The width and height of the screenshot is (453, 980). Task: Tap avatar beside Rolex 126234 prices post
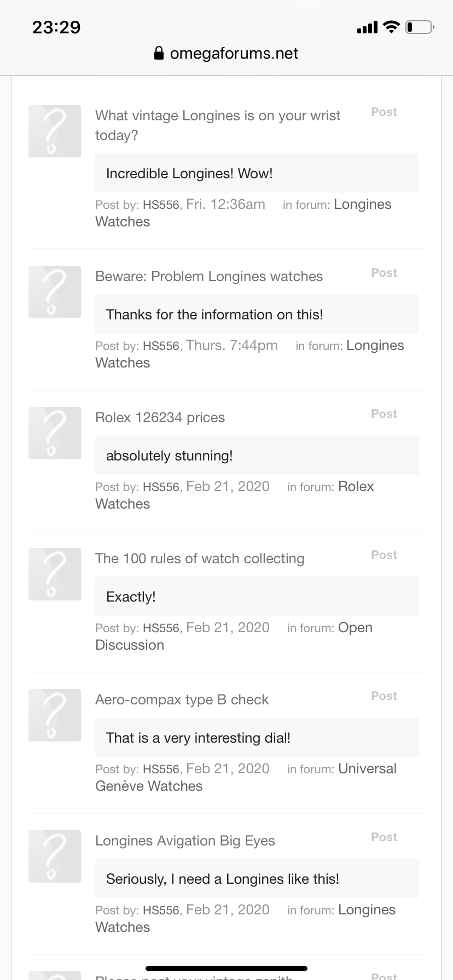[55, 433]
